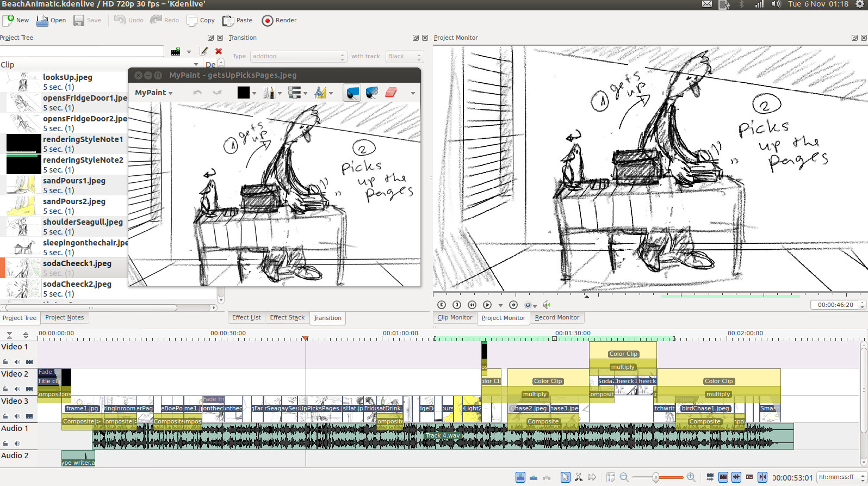Mute Audio 1 track

click(17, 444)
